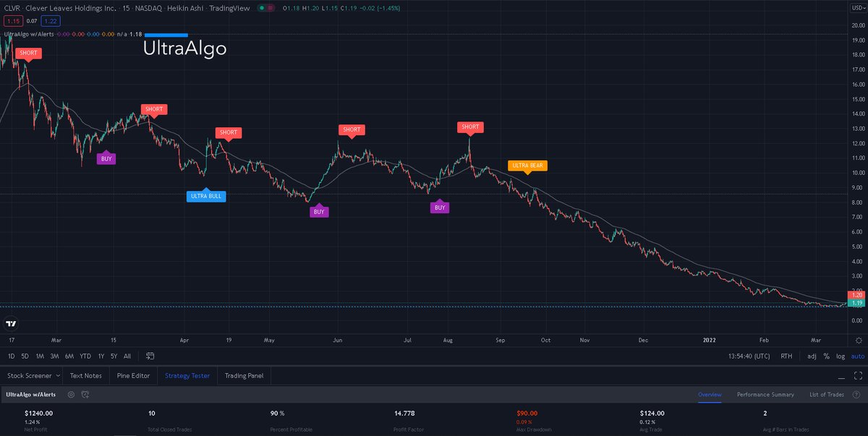Click the red 1.15 sell price button
The width and height of the screenshot is (868, 436).
point(12,22)
